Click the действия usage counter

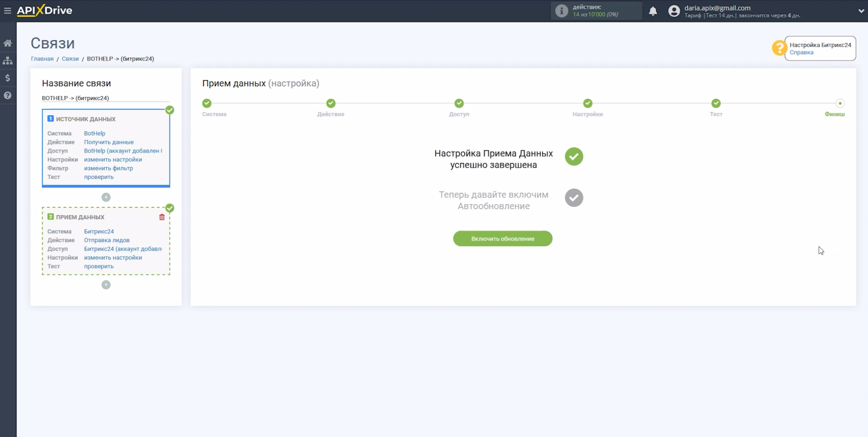coord(597,11)
